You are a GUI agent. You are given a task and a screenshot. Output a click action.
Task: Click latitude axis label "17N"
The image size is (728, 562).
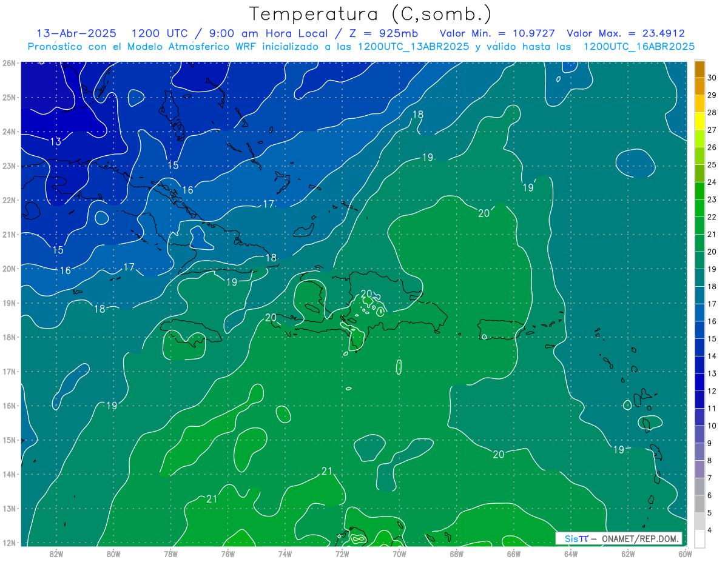(8, 371)
